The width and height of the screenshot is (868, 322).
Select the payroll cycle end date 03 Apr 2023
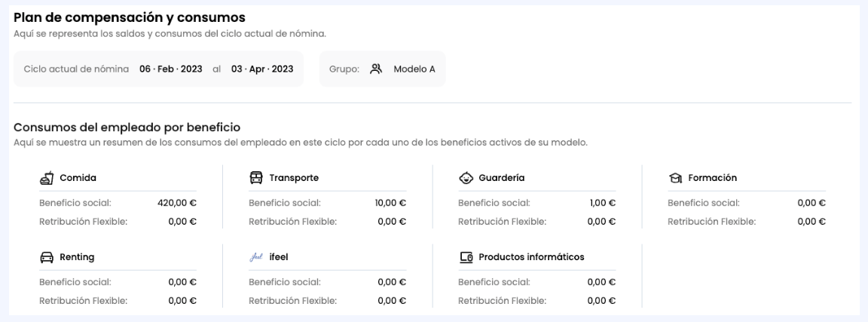pyautogui.click(x=262, y=69)
